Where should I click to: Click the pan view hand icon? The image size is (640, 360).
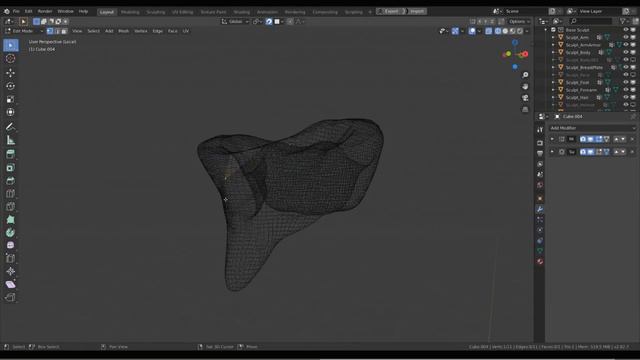[525, 87]
